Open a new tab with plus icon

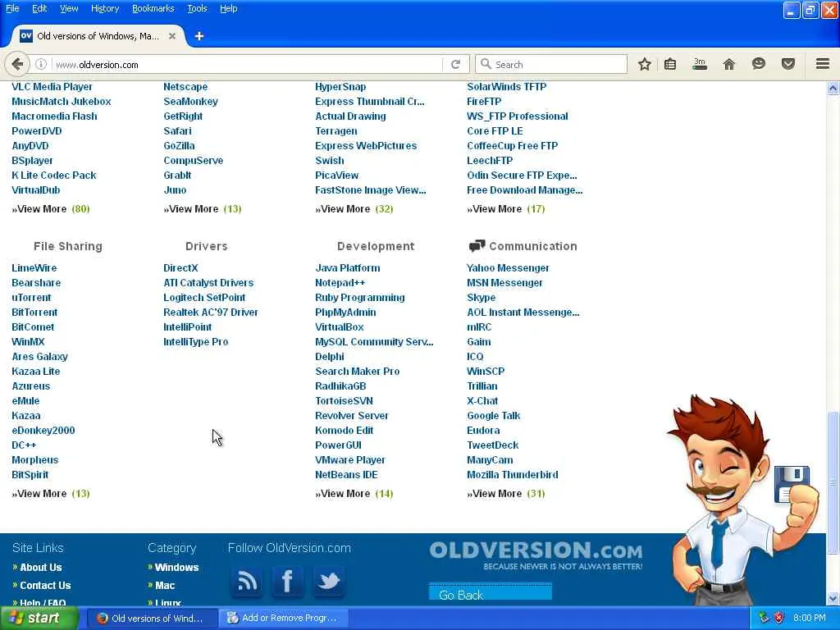[x=199, y=36]
